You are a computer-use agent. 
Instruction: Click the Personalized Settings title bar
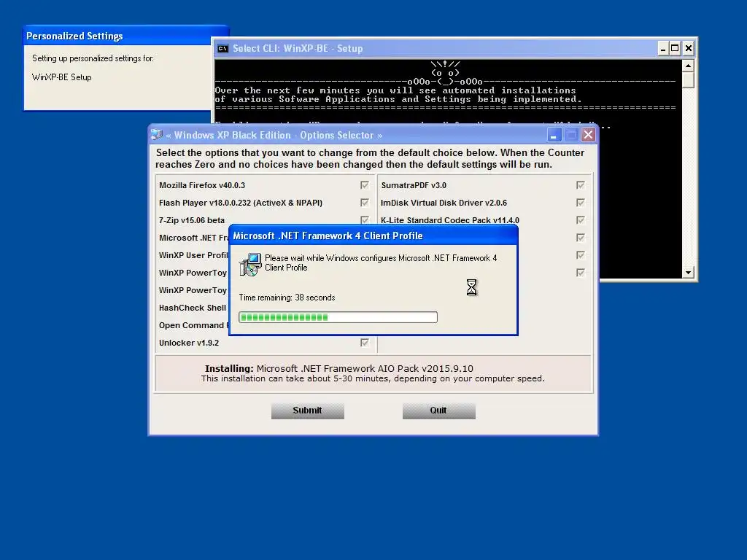(125, 36)
